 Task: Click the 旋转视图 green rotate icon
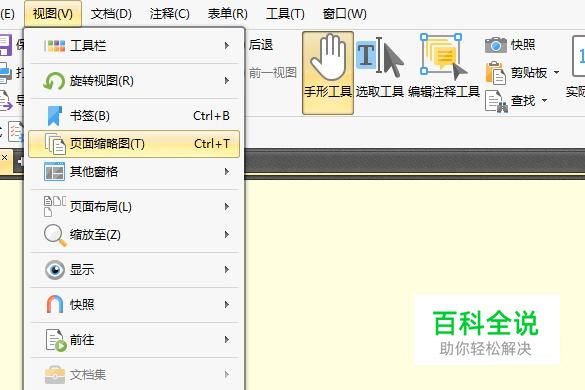(x=54, y=81)
